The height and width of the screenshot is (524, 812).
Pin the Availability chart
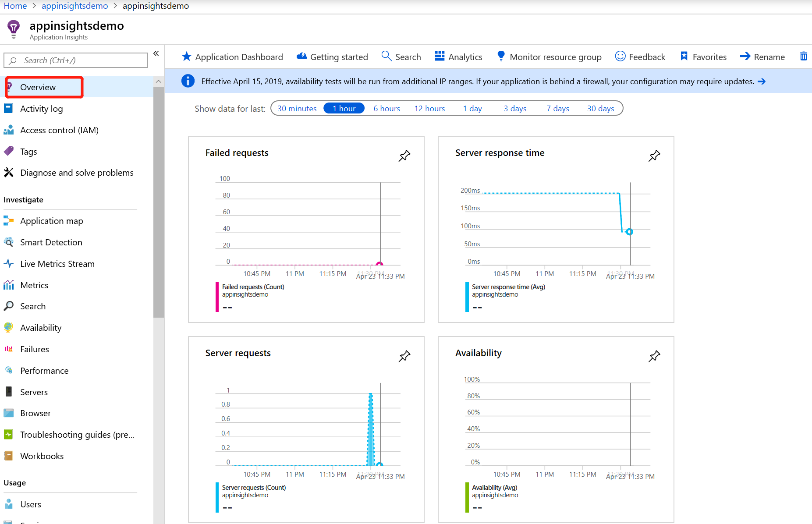point(654,356)
